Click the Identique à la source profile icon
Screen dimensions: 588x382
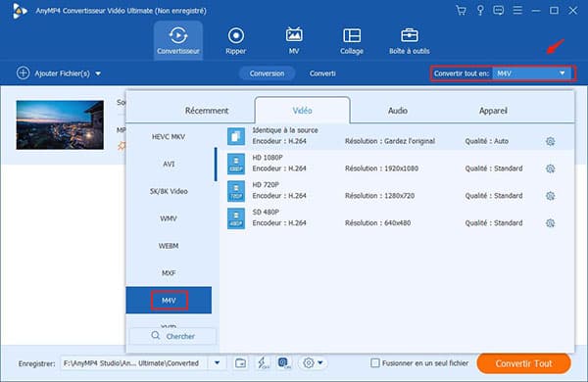(236, 136)
